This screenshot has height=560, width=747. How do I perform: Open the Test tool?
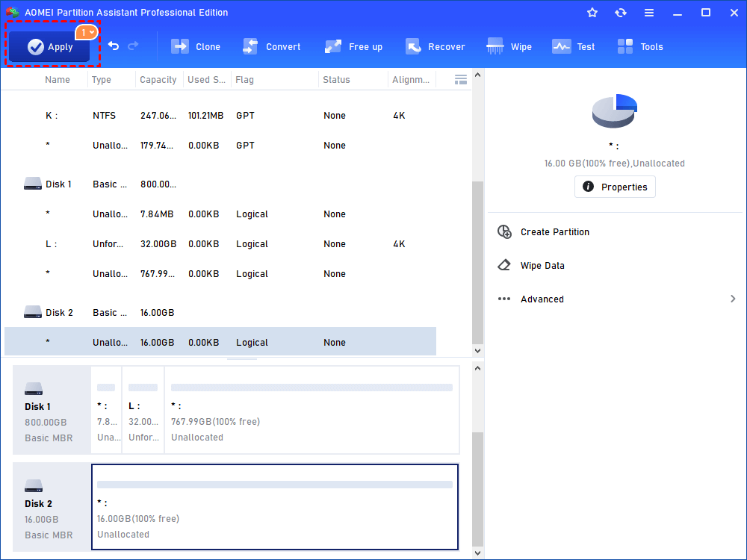click(573, 46)
